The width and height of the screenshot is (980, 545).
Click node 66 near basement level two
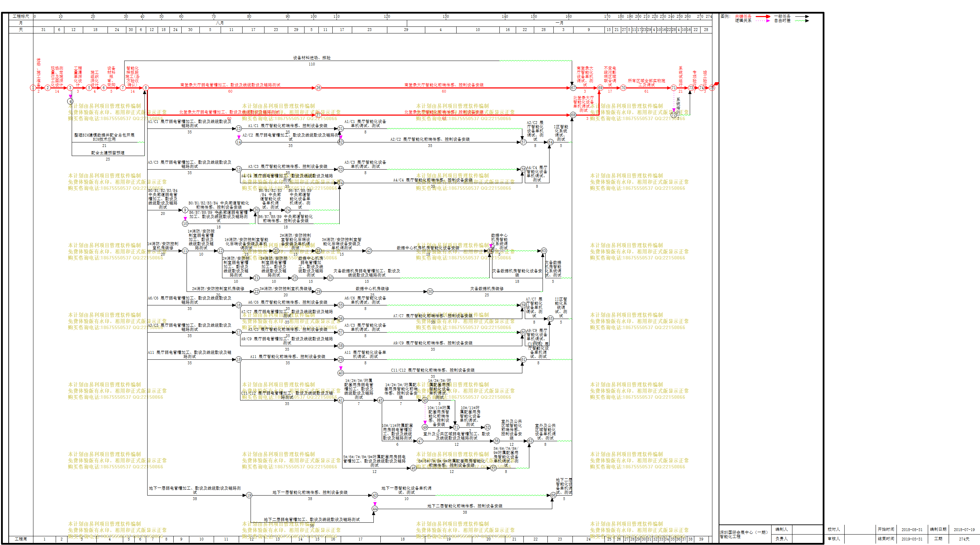(553, 496)
